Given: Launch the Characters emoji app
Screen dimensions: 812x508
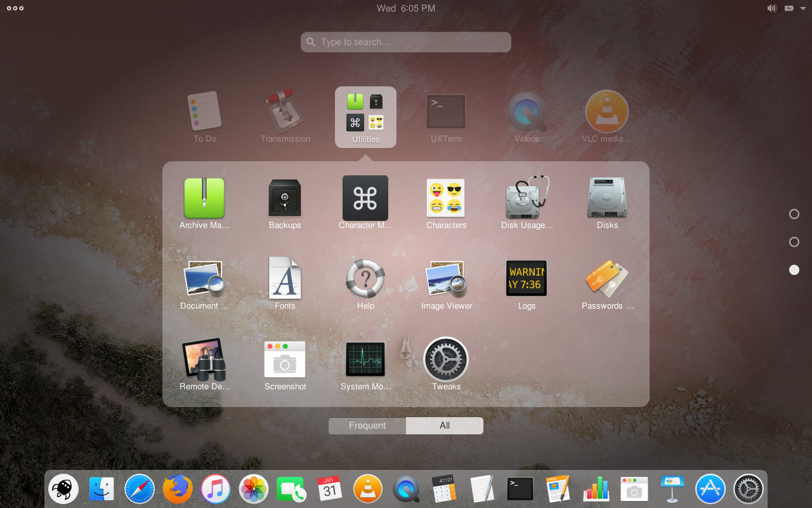Looking at the screenshot, I should tap(446, 203).
